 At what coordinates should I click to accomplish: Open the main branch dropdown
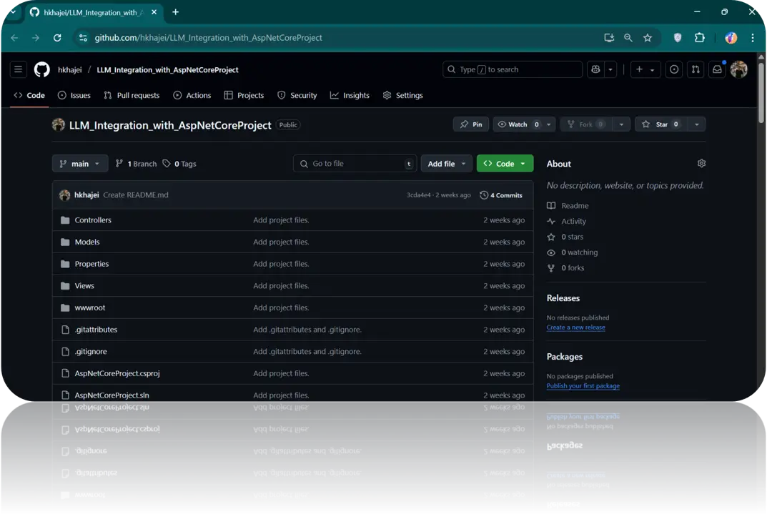click(79, 163)
